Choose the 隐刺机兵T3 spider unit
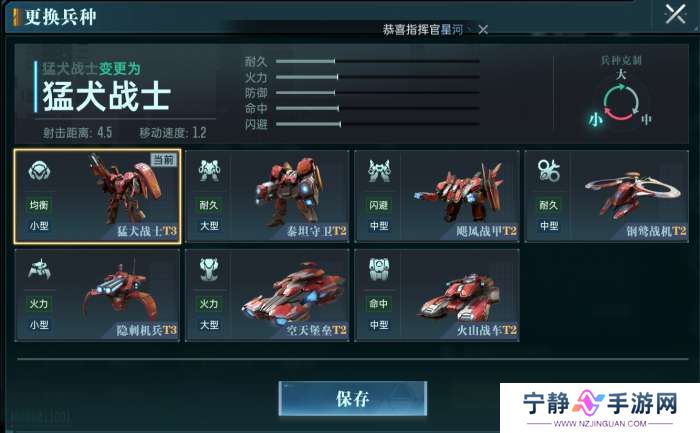Screen dimensions: 700x433 (97, 296)
